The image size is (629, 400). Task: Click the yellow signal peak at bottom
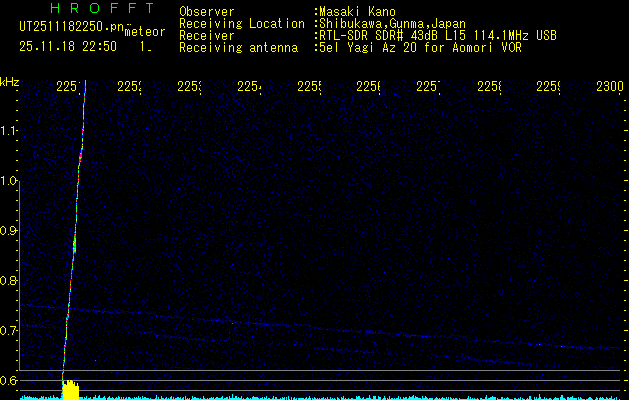tap(70, 390)
